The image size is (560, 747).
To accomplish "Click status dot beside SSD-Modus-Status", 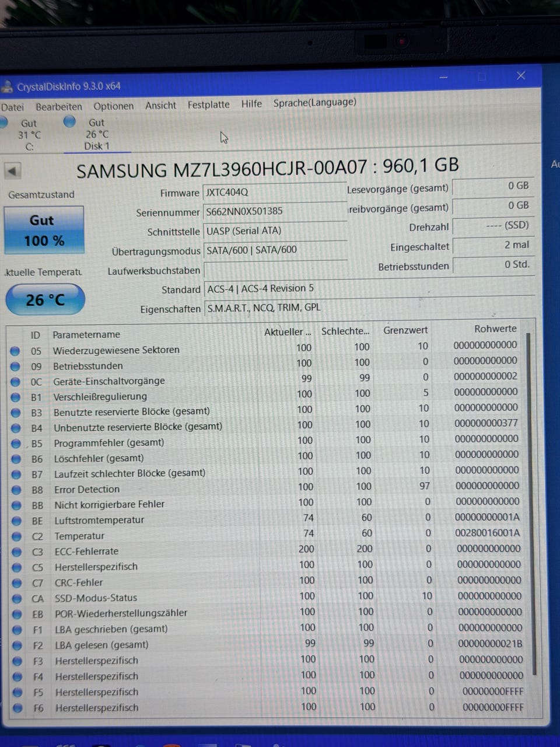I will pos(17,598).
